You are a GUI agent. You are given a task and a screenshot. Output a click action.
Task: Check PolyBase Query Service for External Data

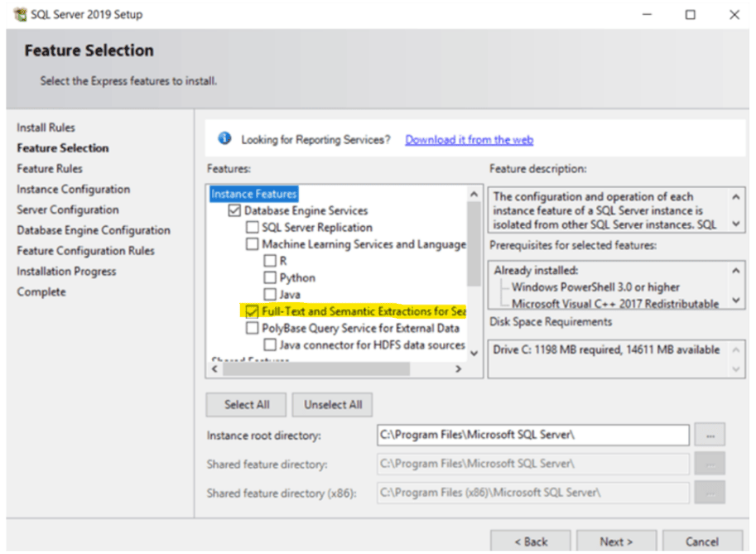[x=252, y=329]
